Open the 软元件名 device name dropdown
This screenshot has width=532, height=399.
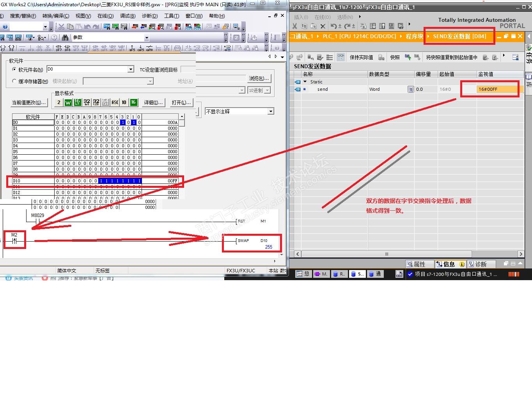(x=131, y=69)
